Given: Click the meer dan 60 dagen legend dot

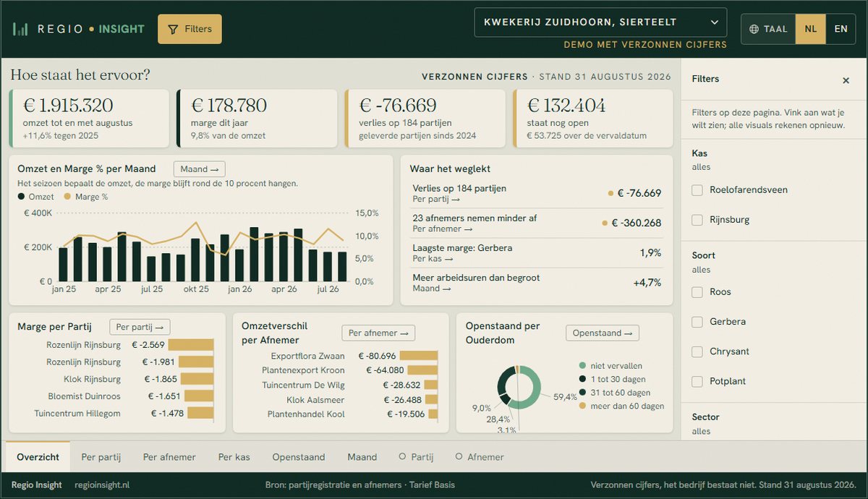Looking at the screenshot, I should pyautogui.click(x=583, y=406).
